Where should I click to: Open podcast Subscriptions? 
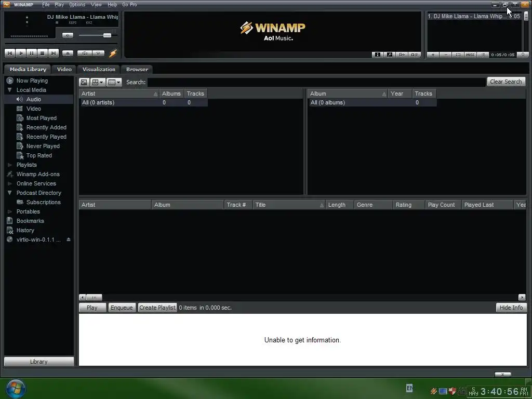pyautogui.click(x=44, y=202)
